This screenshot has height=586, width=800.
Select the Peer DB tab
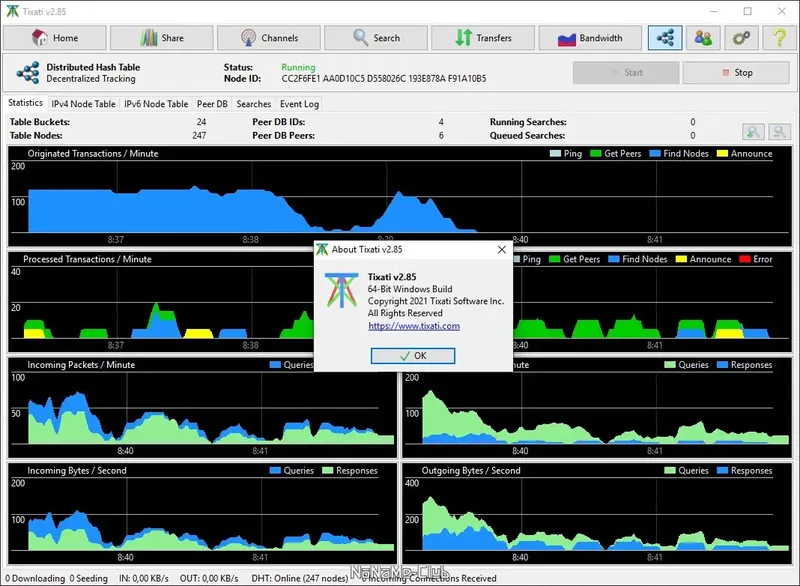212,104
